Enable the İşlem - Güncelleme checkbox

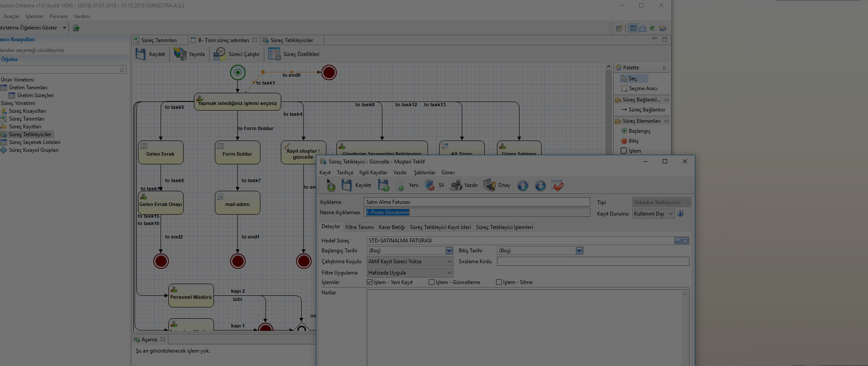pyautogui.click(x=431, y=282)
